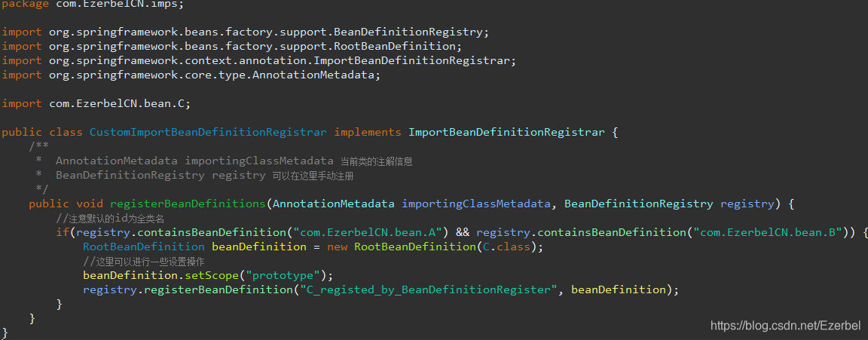Click the string "C_registed_by_BeanDefinitionRegister"

coord(429,289)
